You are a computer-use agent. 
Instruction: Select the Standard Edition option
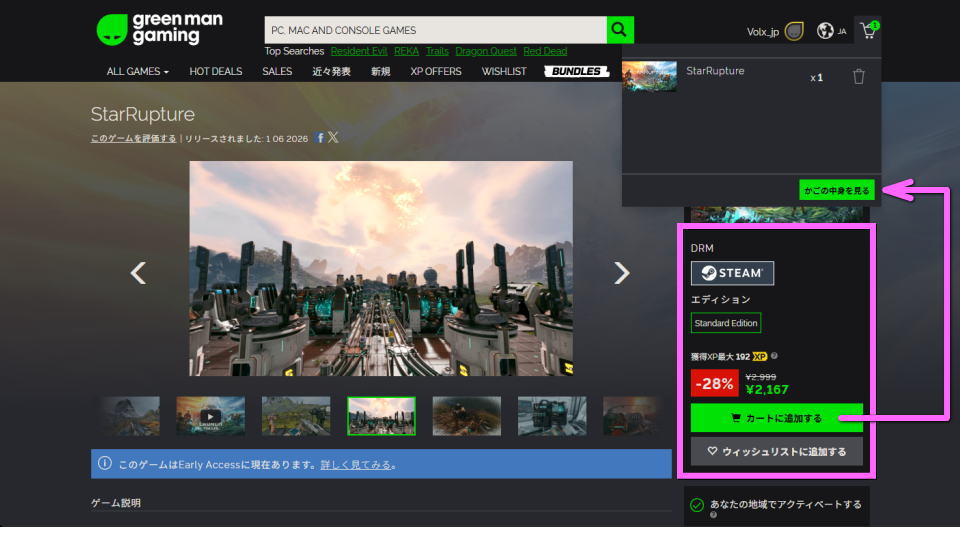tap(726, 323)
